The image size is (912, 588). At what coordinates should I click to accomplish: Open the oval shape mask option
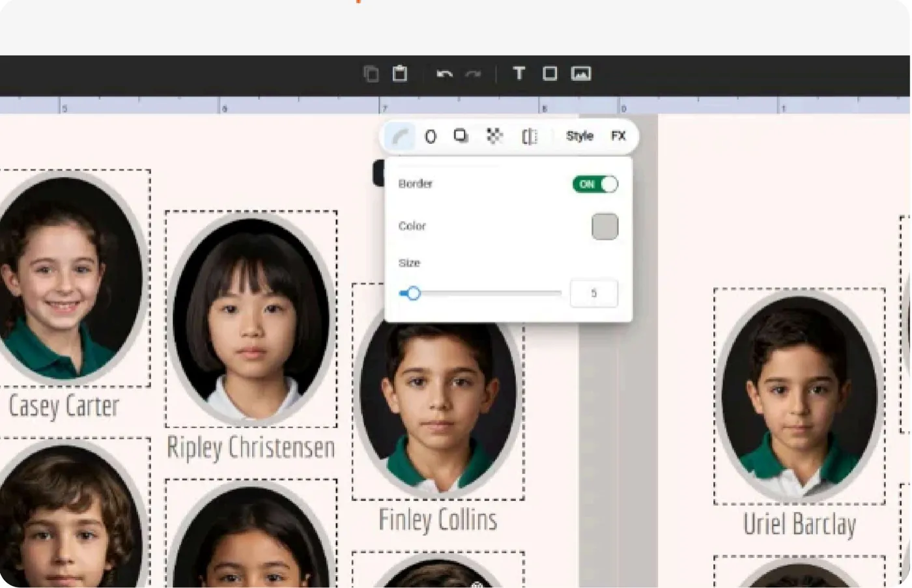(431, 136)
